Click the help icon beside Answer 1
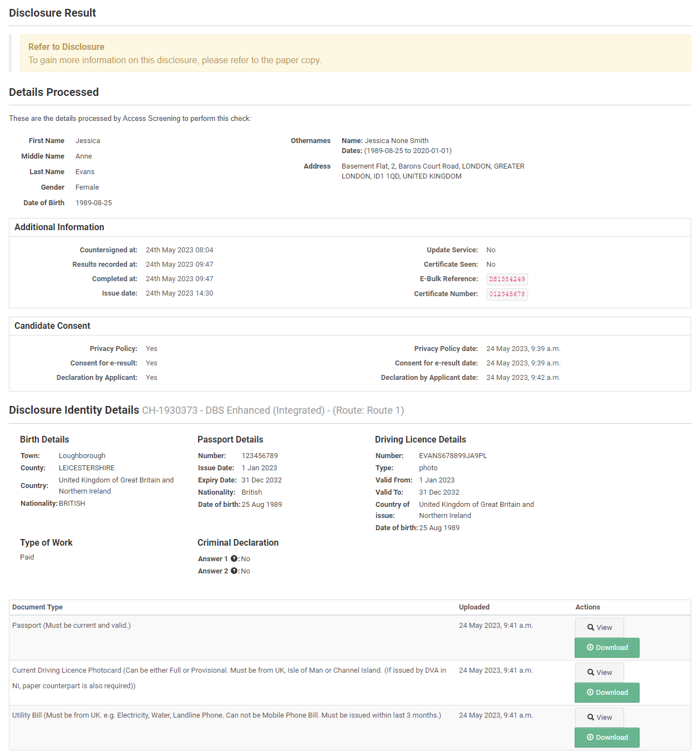 [234, 559]
